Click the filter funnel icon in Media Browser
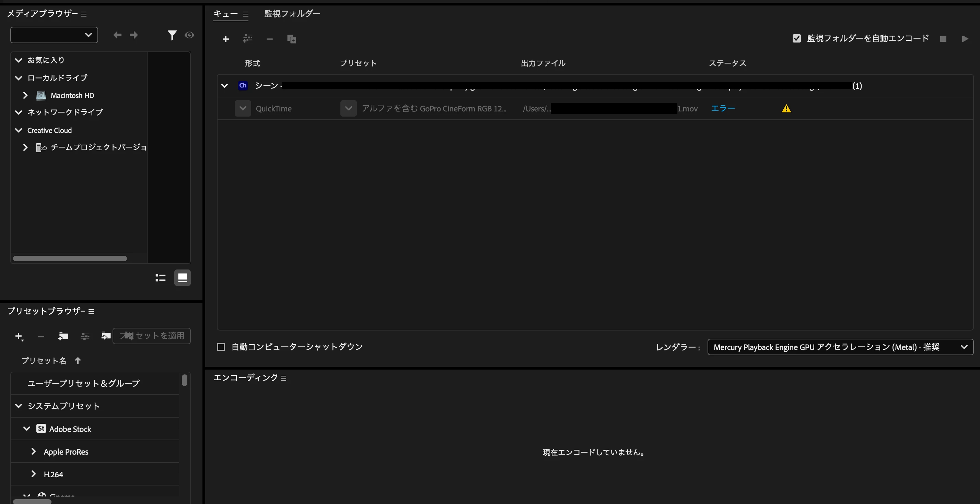This screenshot has height=504, width=980. coord(172,35)
